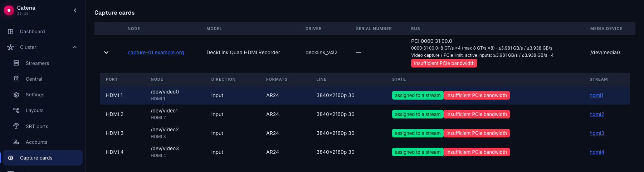Click the AR24 format in HDMI 2 row
Viewport: 644px width, 172px height.
(x=273, y=114)
